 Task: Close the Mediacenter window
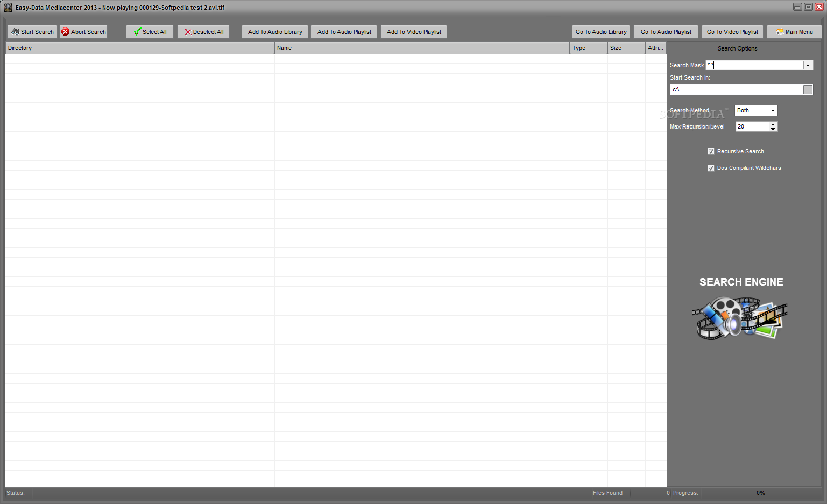[819, 7]
